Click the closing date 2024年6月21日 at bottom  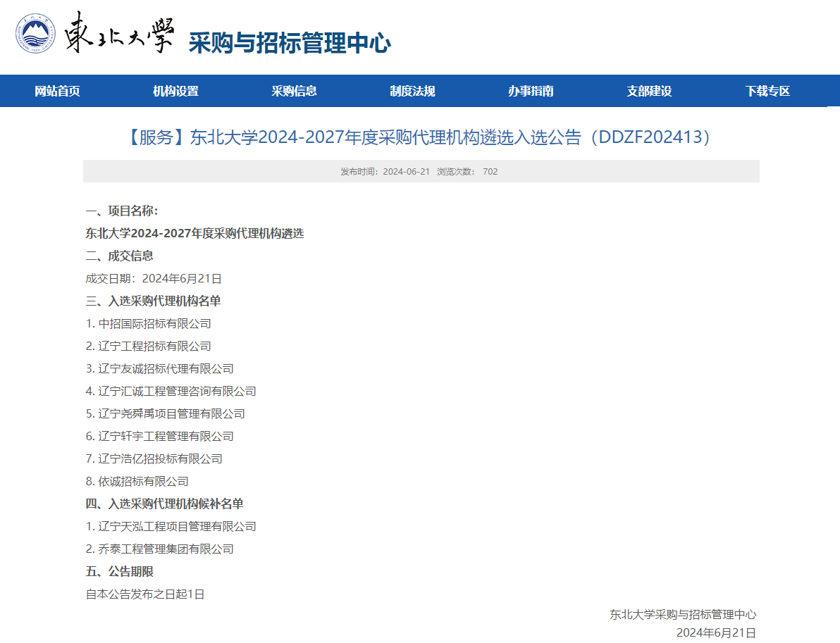click(716, 632)
